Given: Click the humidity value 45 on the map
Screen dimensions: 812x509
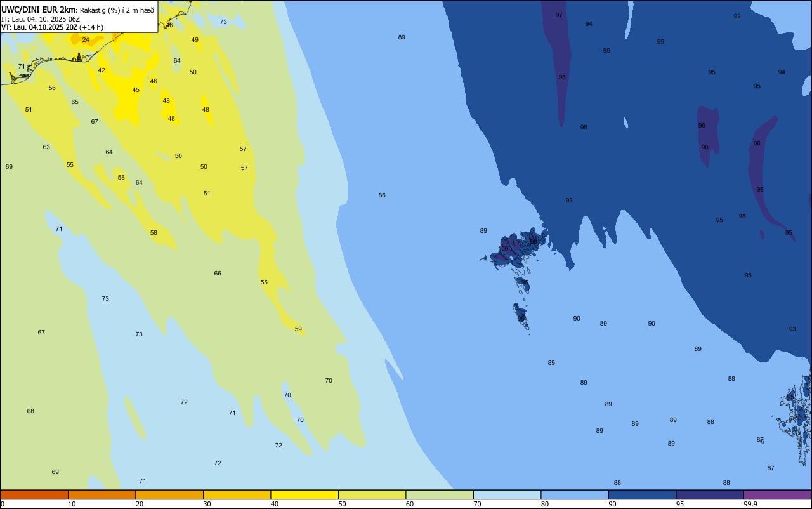Looking at the screenshot, I should click(136, 89).
